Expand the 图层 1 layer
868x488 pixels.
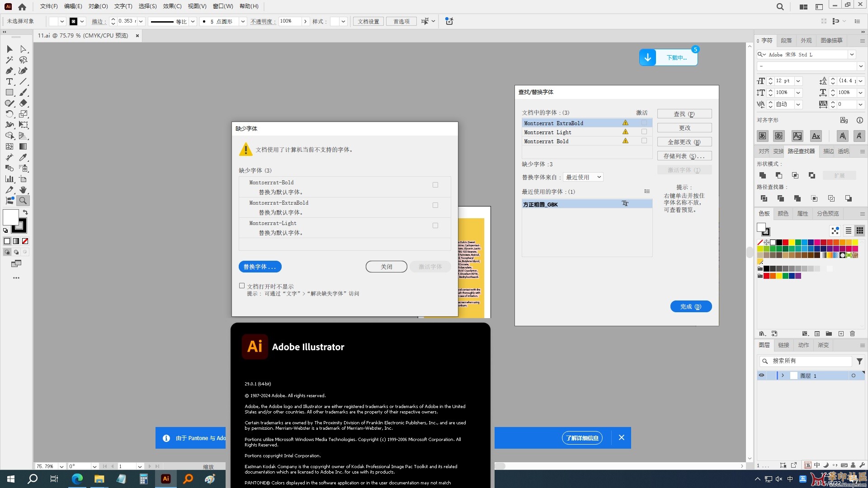783,375
